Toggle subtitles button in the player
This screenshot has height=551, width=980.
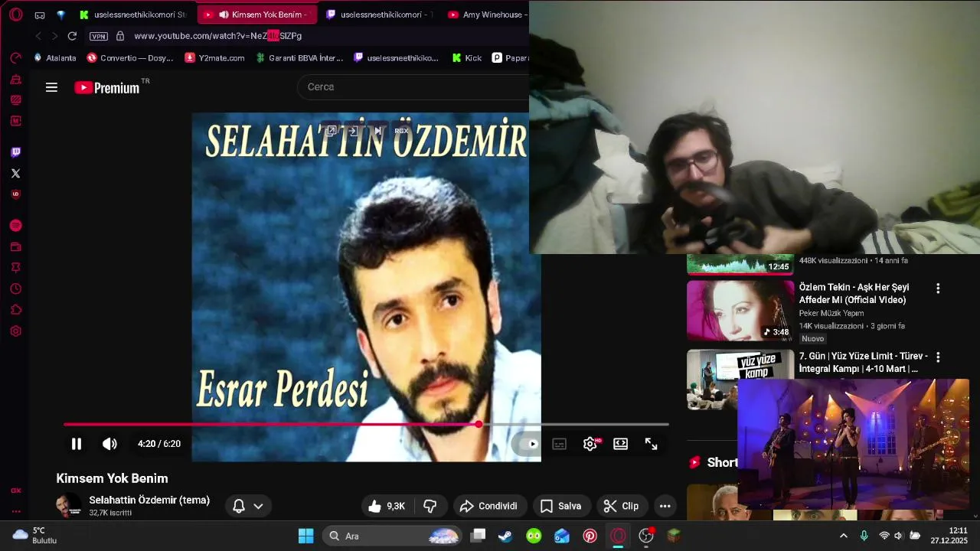click(x=560, y=444)
